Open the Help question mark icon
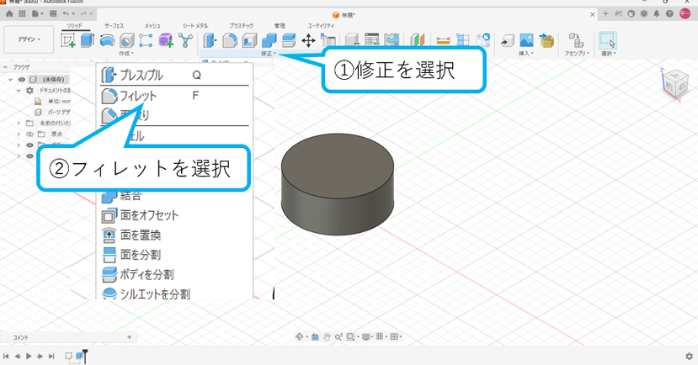Viewport: 698px width, 365px height. tap(670, 14)
